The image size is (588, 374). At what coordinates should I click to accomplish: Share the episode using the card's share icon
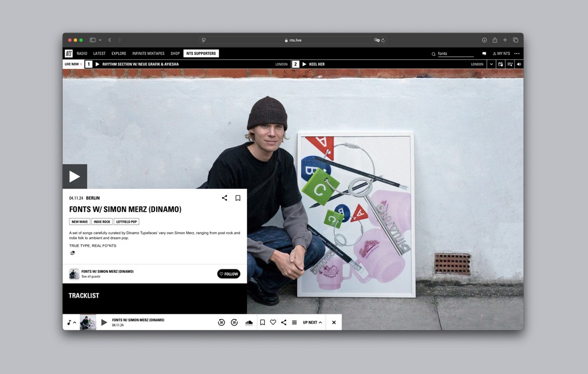pyautogui.click(x=225, y=198)
